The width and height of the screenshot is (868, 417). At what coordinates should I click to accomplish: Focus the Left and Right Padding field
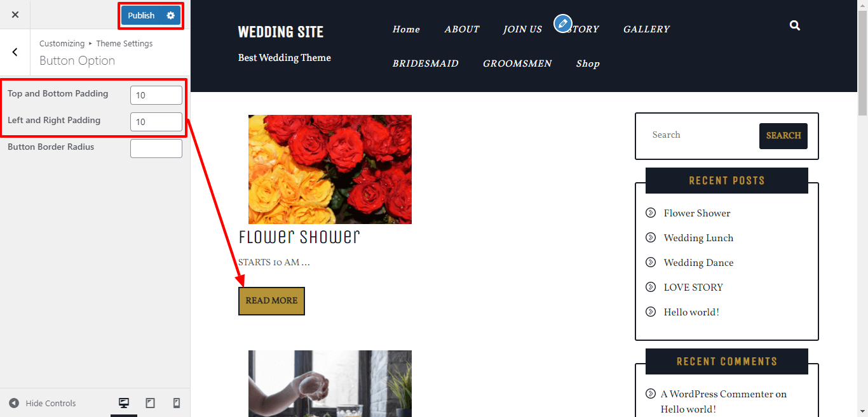[x=156, y=122]
